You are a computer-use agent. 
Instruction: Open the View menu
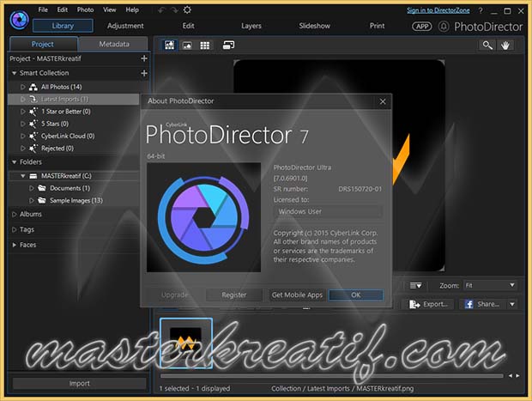110,9
